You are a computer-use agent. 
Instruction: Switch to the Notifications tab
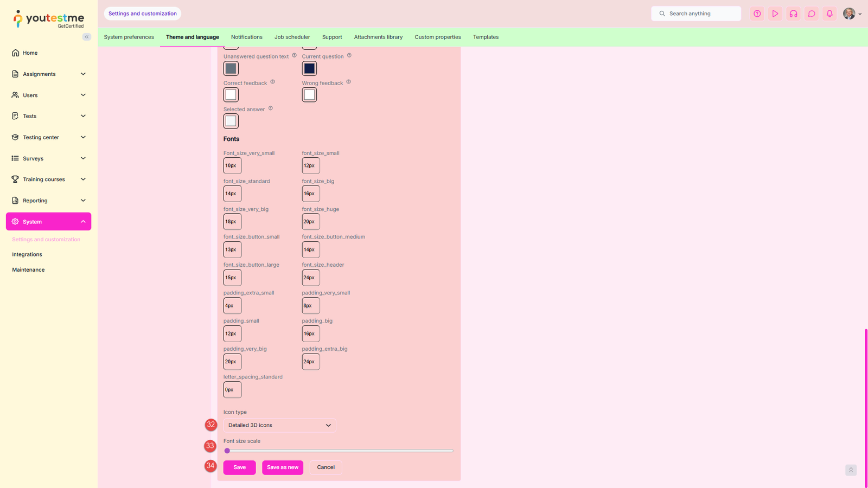point(246,37)
